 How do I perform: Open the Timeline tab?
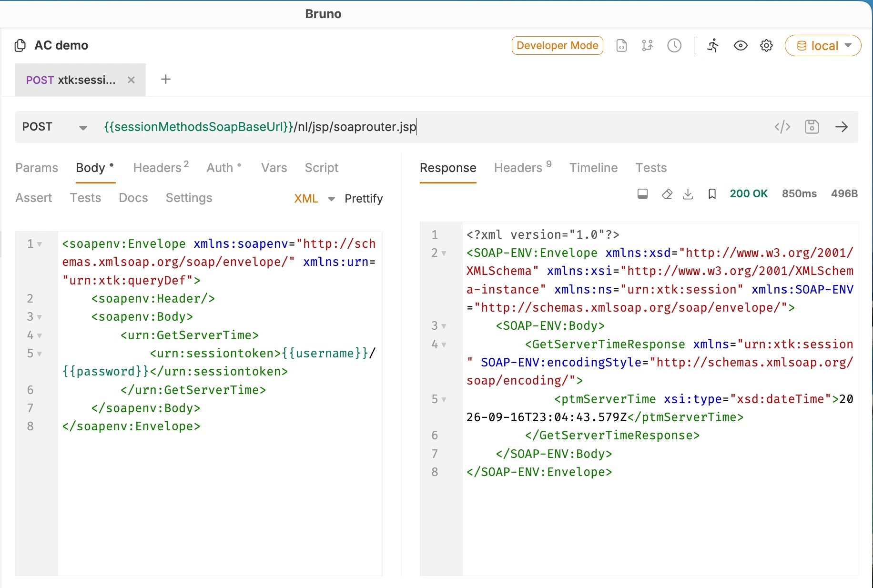(593, 168)
